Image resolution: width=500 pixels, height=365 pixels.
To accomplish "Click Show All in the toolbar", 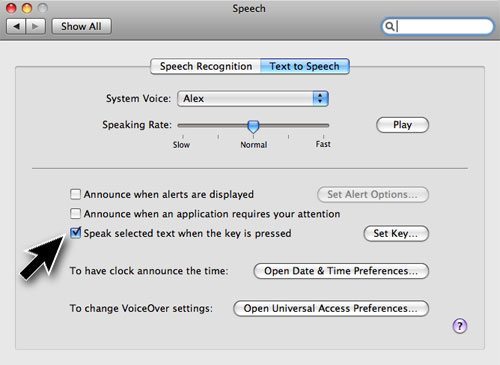I will click(x=81, y=26).
